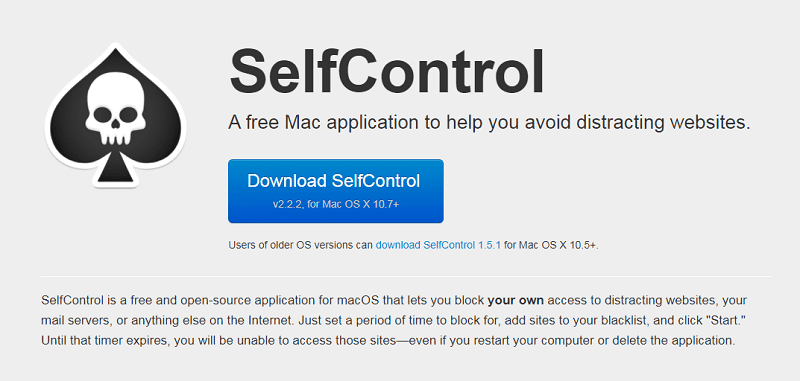Click 'delete the application' at the paragraph end
This screenshot has height=381, width=800.
[x=682, y=341]
